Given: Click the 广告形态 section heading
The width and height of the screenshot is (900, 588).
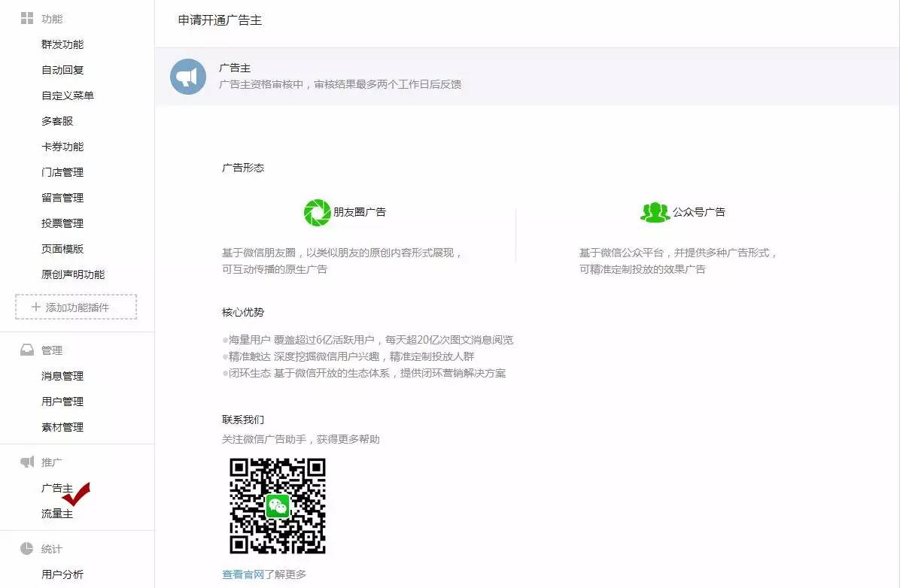Looking at the screenshot, I should pos(243,168).
